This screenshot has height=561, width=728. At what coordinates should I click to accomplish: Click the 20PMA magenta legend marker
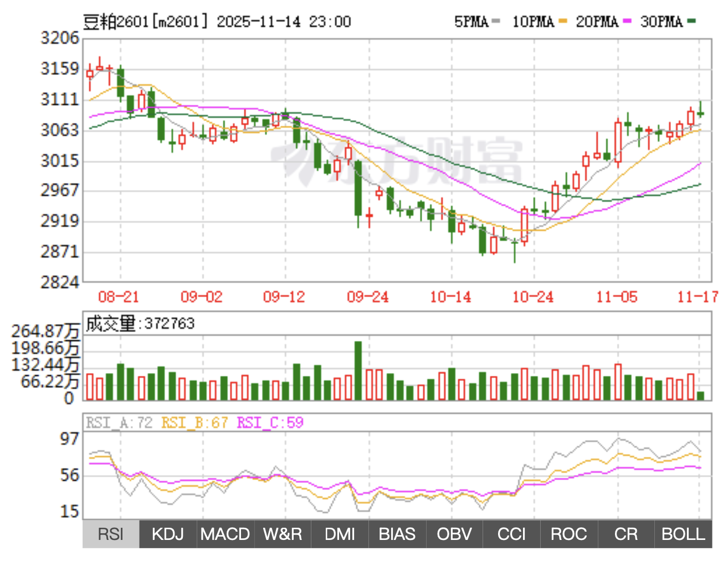coord(627,22)
